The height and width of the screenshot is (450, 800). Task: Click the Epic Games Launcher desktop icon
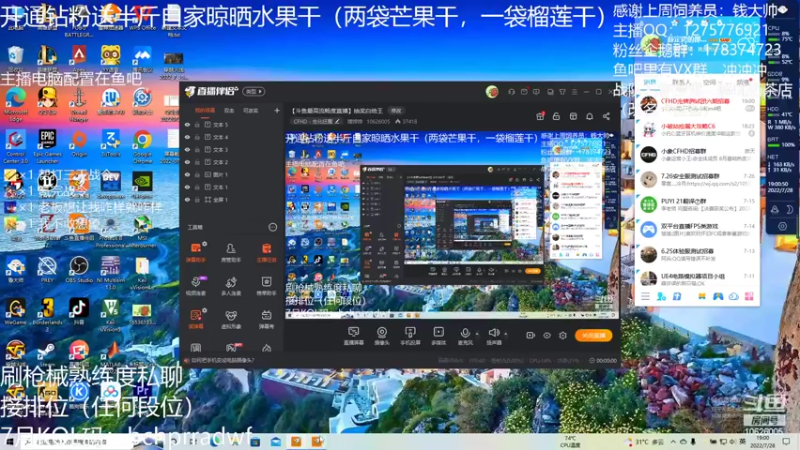click(47, 146)
